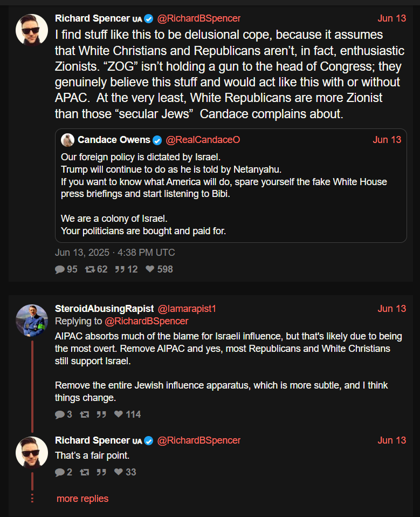Click the heart icon showing 33 likes
This screenshot has height=517, width=420.
click(119, 472)
